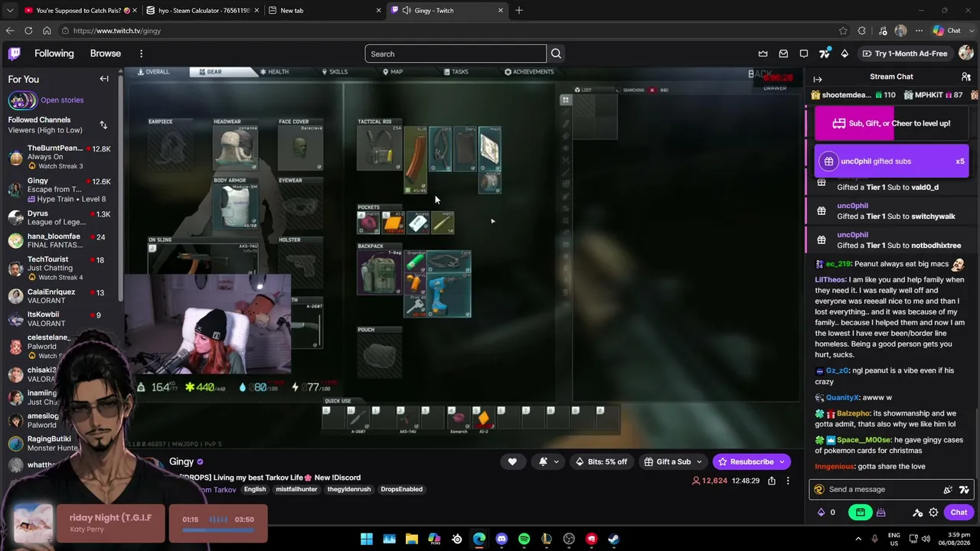
Task: Open Twitch Prime Loot crown icon
Action: point(763,54)
